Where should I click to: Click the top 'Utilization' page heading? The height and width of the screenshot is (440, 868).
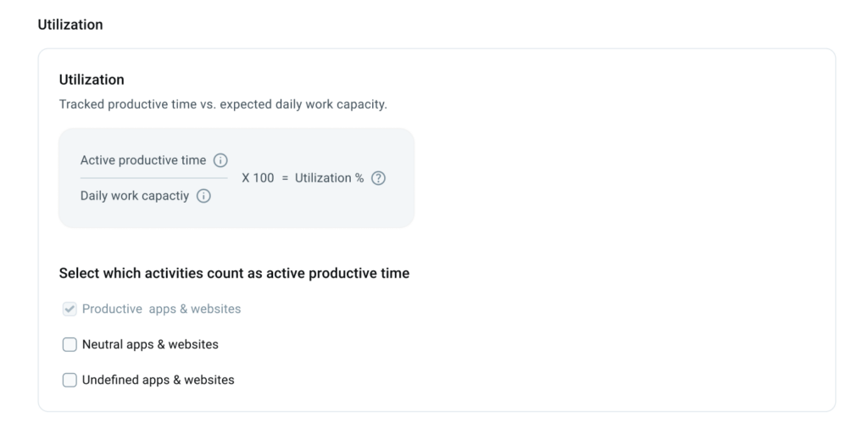click(70, 25)
